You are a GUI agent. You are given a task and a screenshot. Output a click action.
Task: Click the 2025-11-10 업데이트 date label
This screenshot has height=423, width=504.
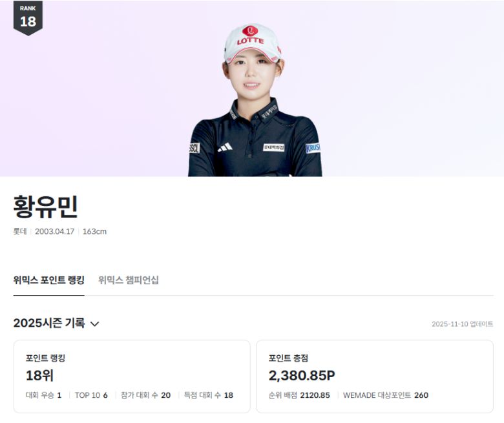pyautogui.click(x=462, y=324)
